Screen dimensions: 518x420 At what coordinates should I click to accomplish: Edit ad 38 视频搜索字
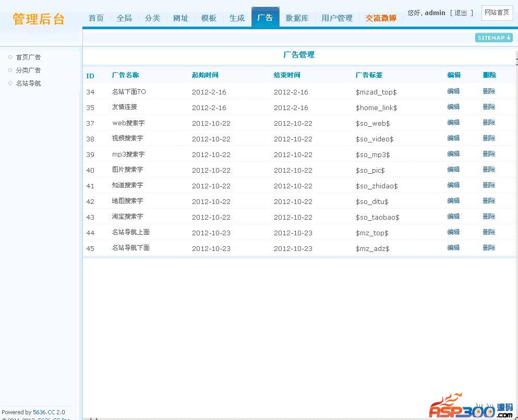point(453,138)
